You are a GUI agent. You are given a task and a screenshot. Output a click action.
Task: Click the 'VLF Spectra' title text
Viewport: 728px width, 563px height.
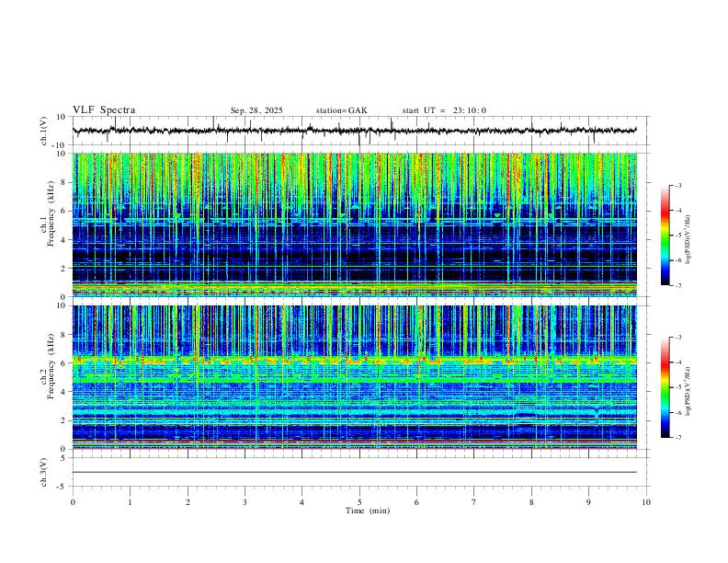click(104, 110)
